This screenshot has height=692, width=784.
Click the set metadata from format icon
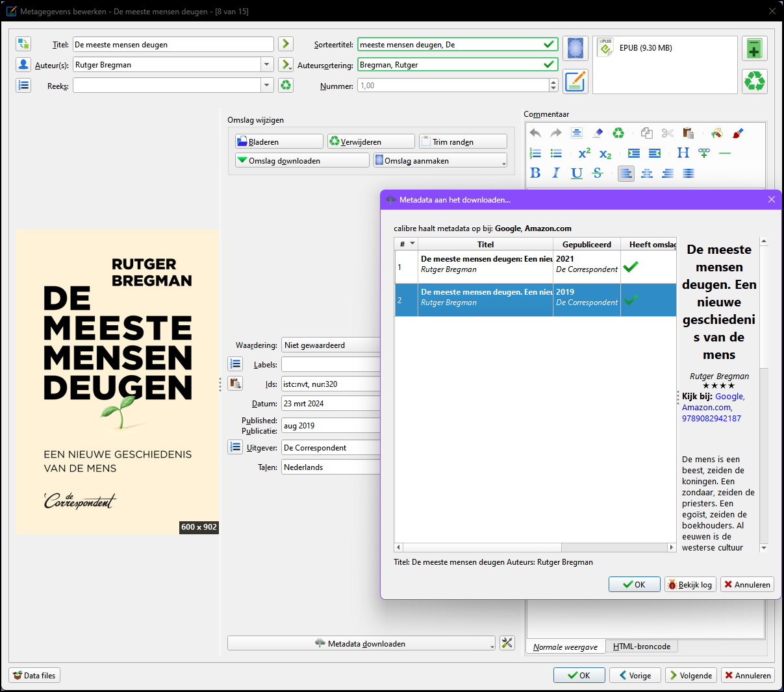tap(575, 81)
